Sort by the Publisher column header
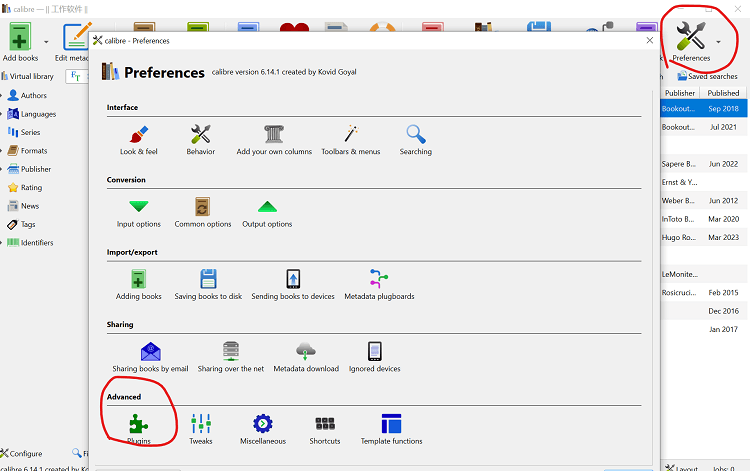Image resolution: width=750 pixels, height=471 pixels. (680, 93)
